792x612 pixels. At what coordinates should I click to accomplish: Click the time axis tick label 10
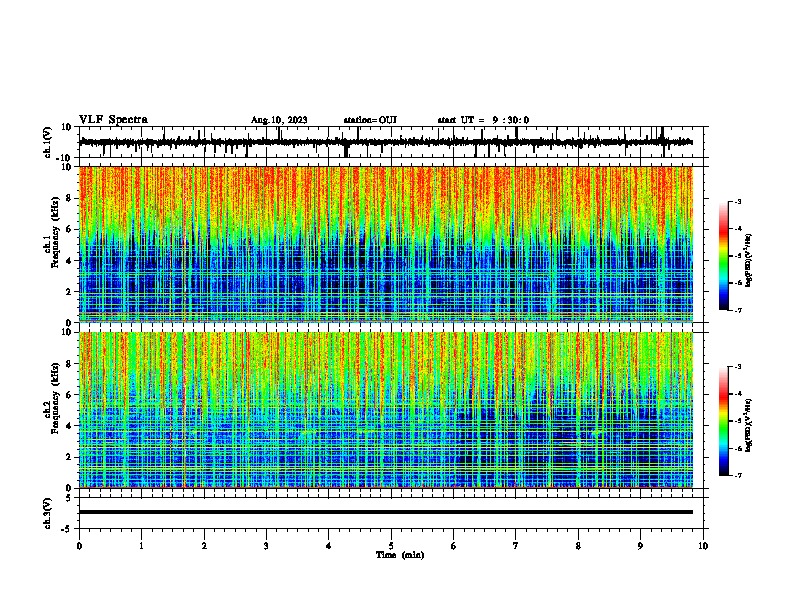point(703,546)
